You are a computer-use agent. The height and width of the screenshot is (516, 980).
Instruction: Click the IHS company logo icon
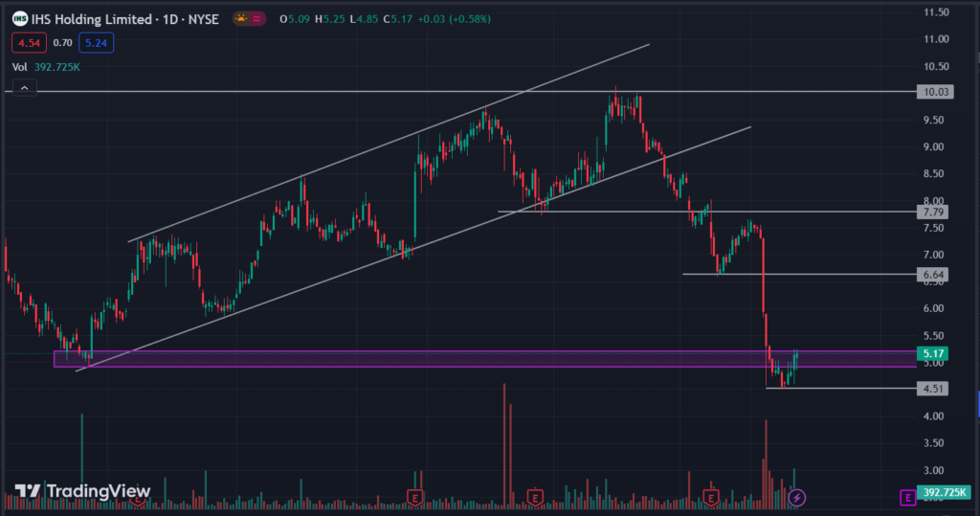tap(20, 19)
